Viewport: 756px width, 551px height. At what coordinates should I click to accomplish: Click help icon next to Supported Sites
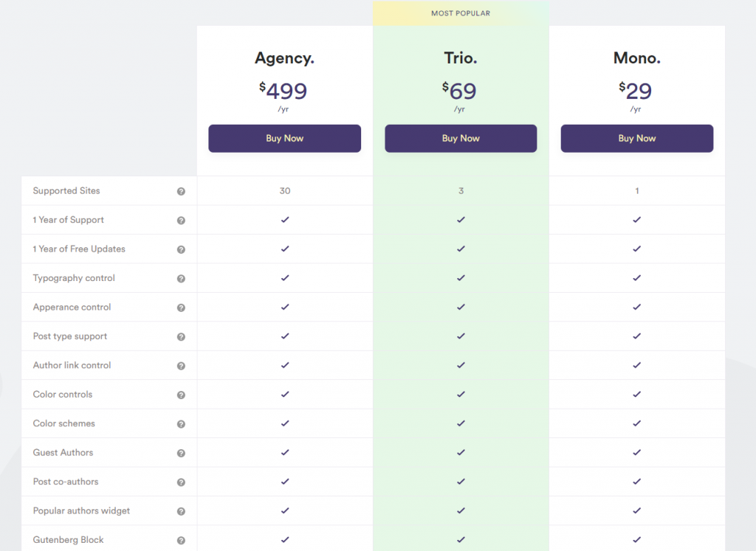click(181, 191)
